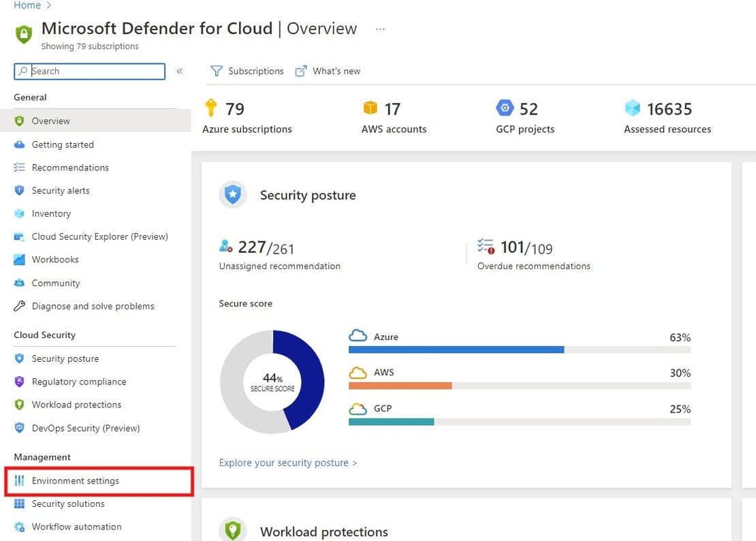
Task: Open more options via the ellipsis menu
Action: tap(379, 29)
